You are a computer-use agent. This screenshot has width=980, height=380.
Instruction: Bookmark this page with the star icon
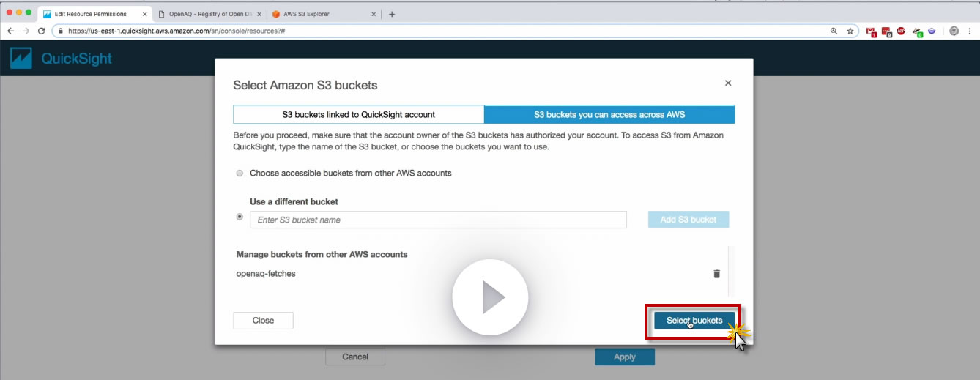[850, 31]
